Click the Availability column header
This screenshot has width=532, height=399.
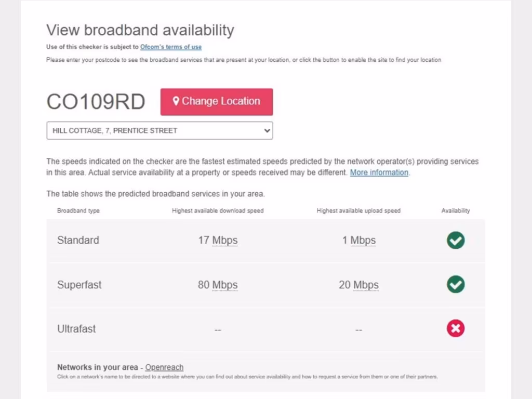[x=456, y=211]
